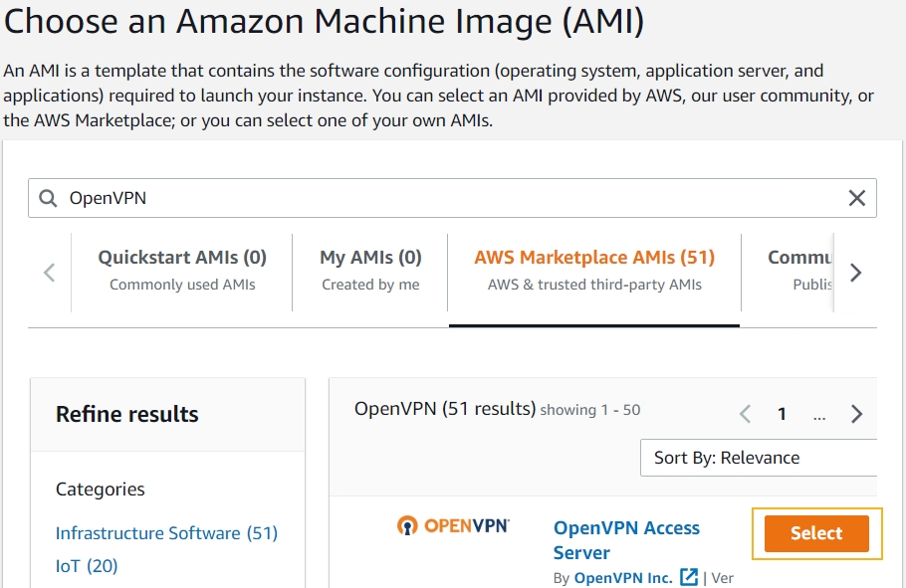906x588 pixels.
Task: Click the OpenVPN (51 results) text
Action: click(x=445, y=409)
